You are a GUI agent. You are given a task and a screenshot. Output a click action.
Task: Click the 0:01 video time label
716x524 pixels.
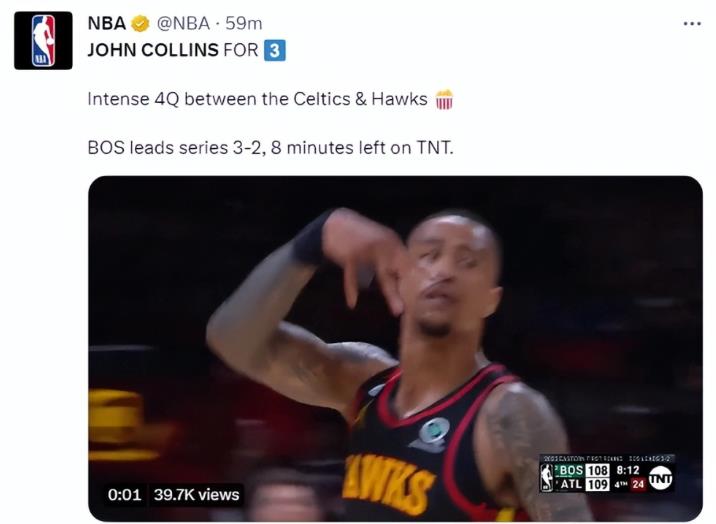point(124,495)
